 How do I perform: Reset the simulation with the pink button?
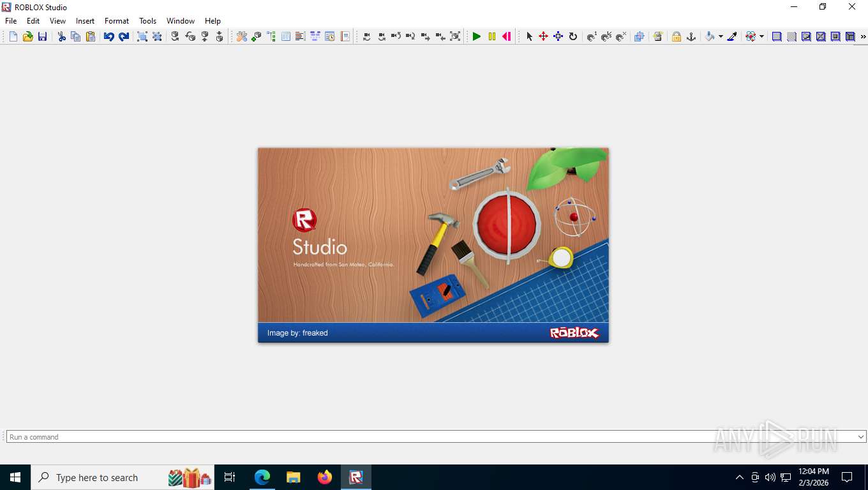pyautogui.click(x=507, y=36)
